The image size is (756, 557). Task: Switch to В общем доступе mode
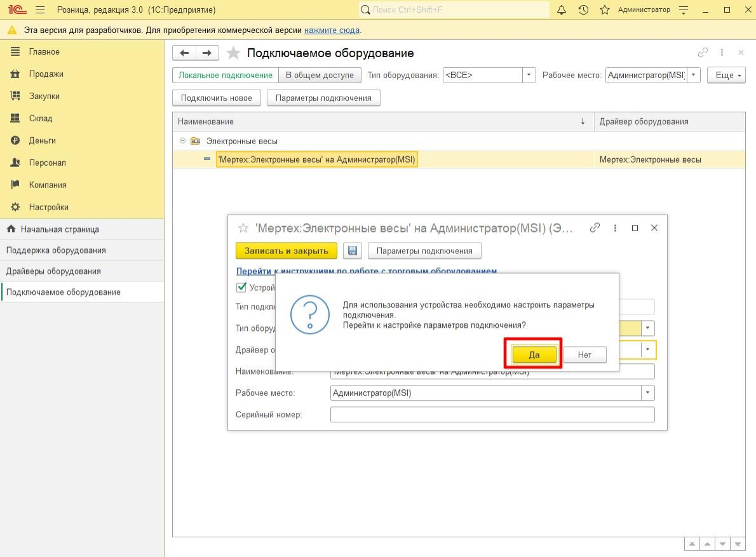coord(320,75)
